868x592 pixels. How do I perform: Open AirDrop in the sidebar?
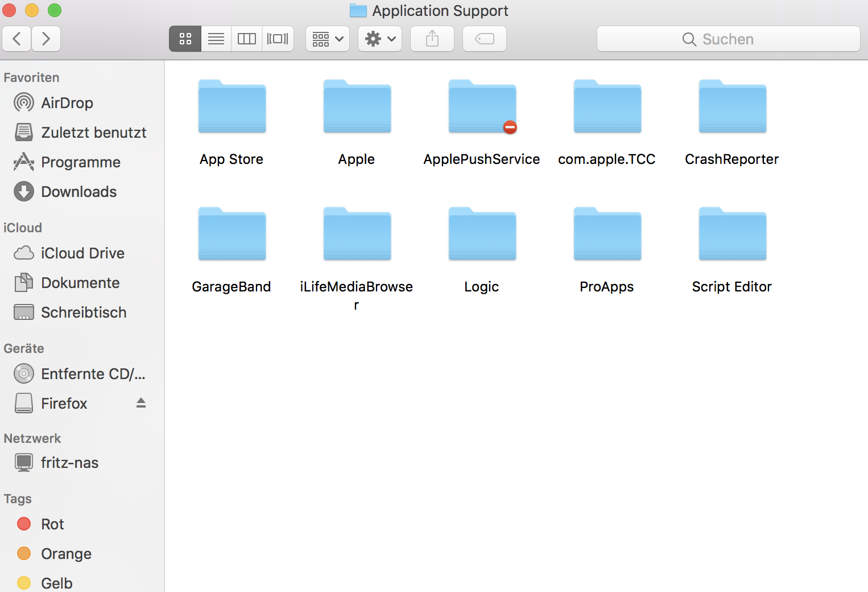pyautogui.click(x=82, y=103)
